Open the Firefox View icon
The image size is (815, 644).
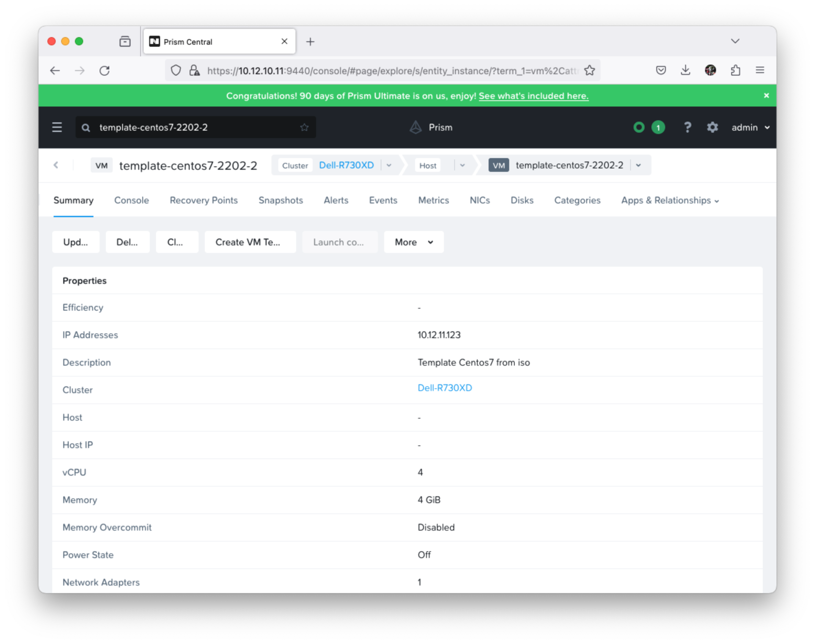(x=125, y=41)
